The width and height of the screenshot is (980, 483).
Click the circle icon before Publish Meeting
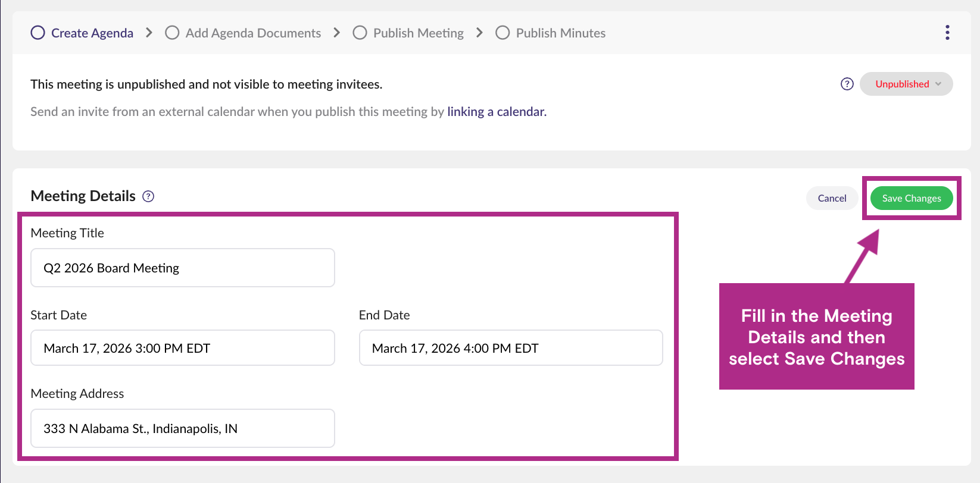coord(360,33)
